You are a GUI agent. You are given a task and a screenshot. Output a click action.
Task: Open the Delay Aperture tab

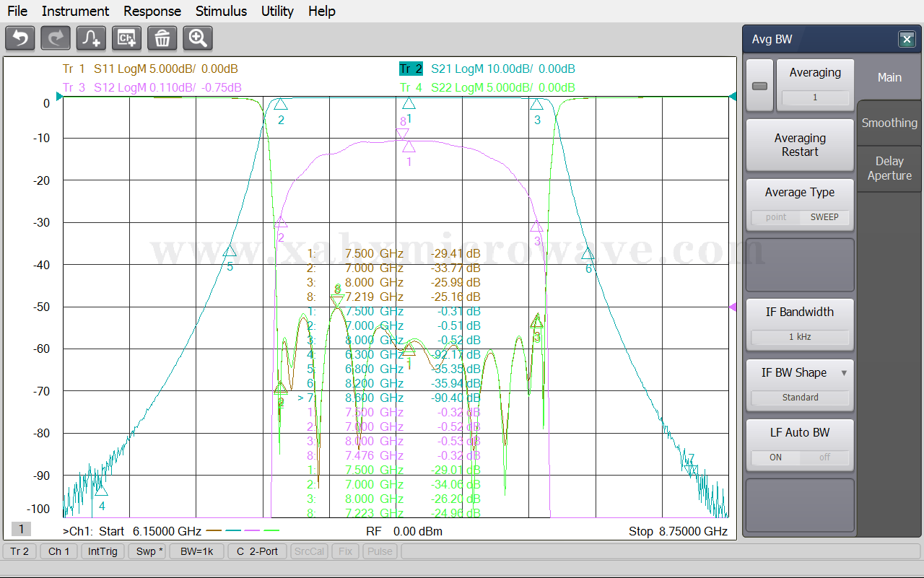pyautogui.click(x=889, y=168)
